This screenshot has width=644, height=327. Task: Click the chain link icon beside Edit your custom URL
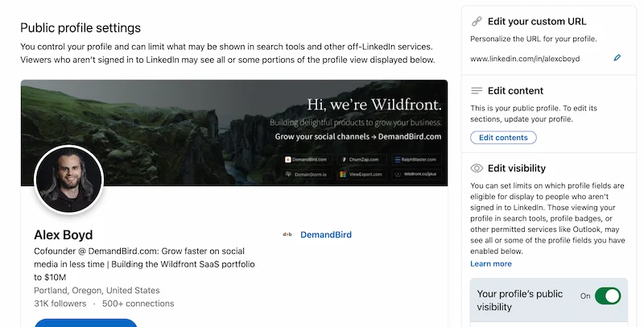(477, 22)
